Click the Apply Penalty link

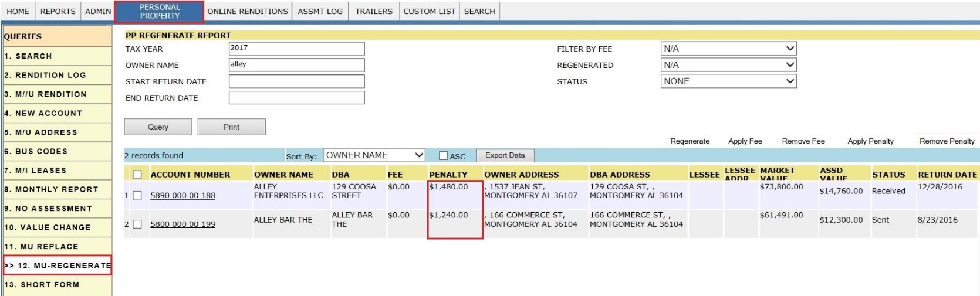[x=870, y=141]
